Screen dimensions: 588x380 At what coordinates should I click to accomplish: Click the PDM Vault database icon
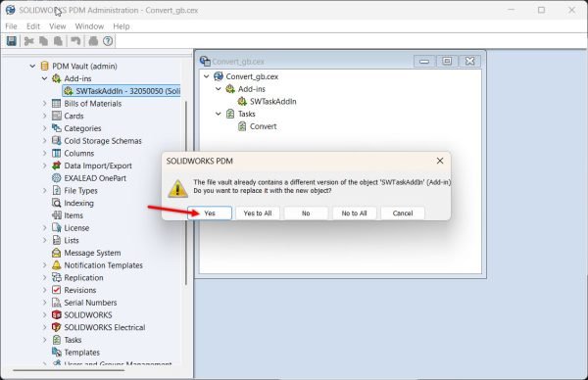point(44,66)
